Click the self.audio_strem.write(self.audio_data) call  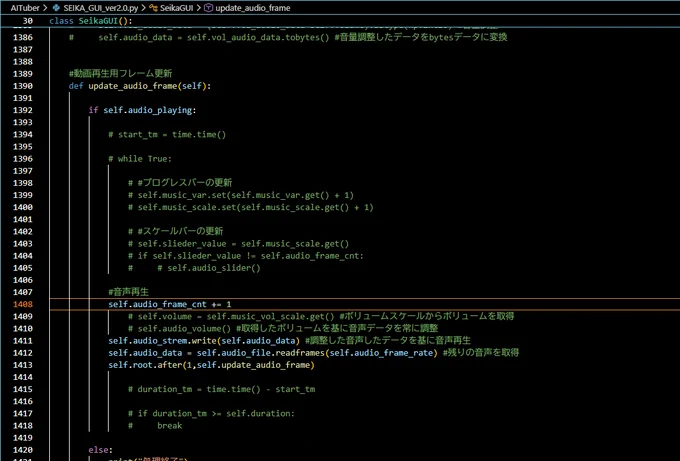tap(204, 341)
